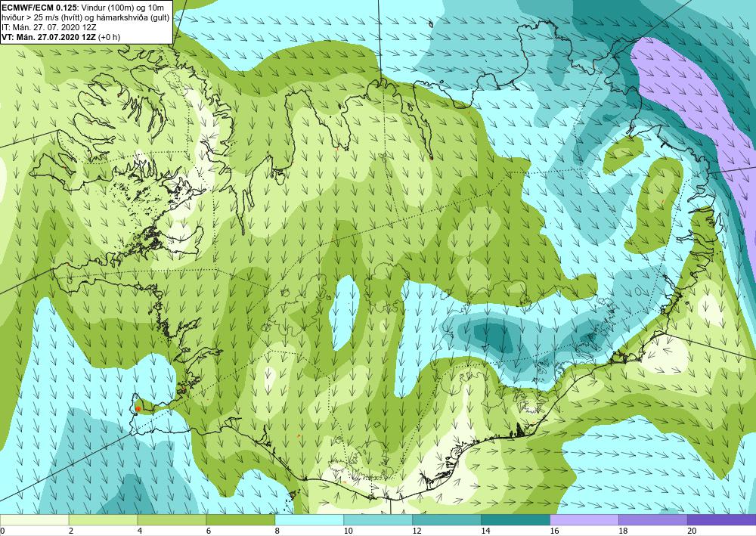Click the 12–14 teal legend swatch
The image size is (756, 536).
click(447, 520)
